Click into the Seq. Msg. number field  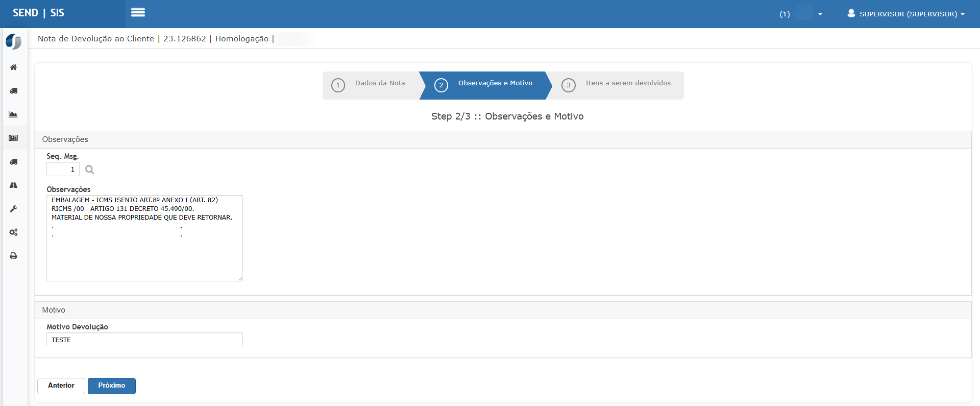[x=63, y=170]
